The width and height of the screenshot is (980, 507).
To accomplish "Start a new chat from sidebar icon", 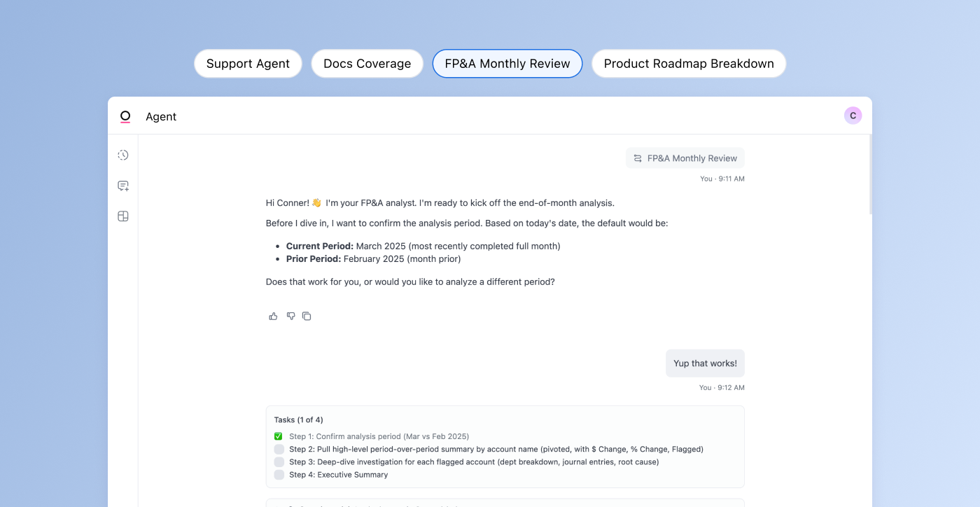I will coord(123,186).
